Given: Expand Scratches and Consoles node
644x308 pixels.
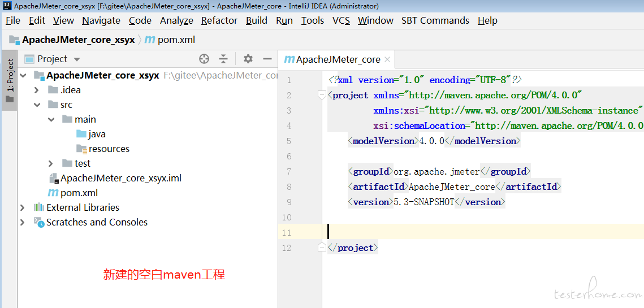Looking at the screenshot, I should coord(23,222).
